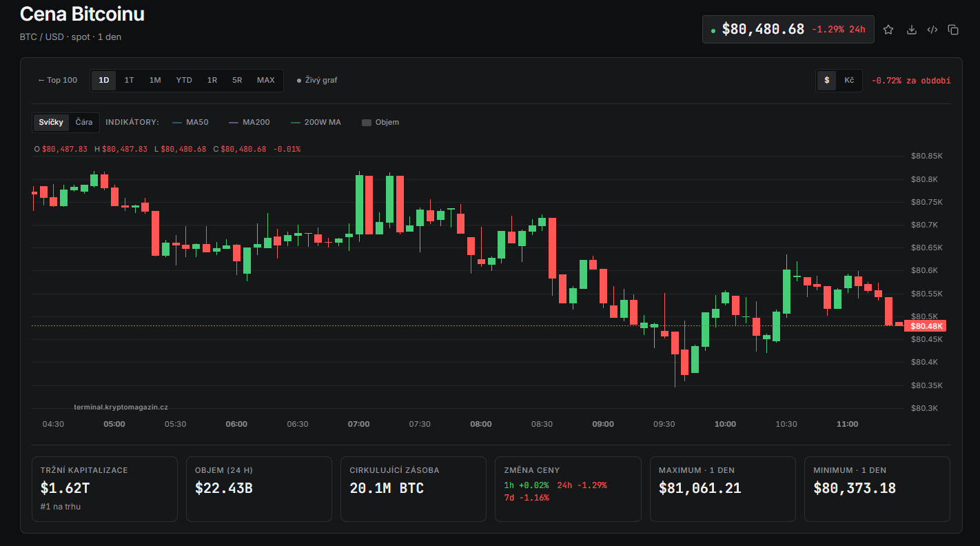Choose the 5R timeframe
Screen dimensions: 980x546
[237, 80]
